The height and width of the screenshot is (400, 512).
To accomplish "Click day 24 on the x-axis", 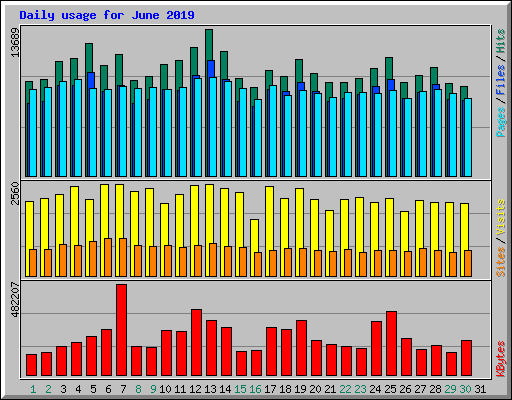I will point(375,389).
